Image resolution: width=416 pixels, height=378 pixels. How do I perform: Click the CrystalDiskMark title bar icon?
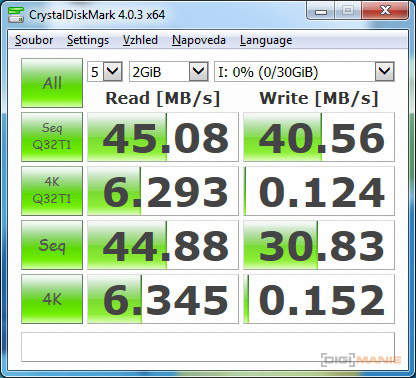pyautogui.click(x=16, y=14)
